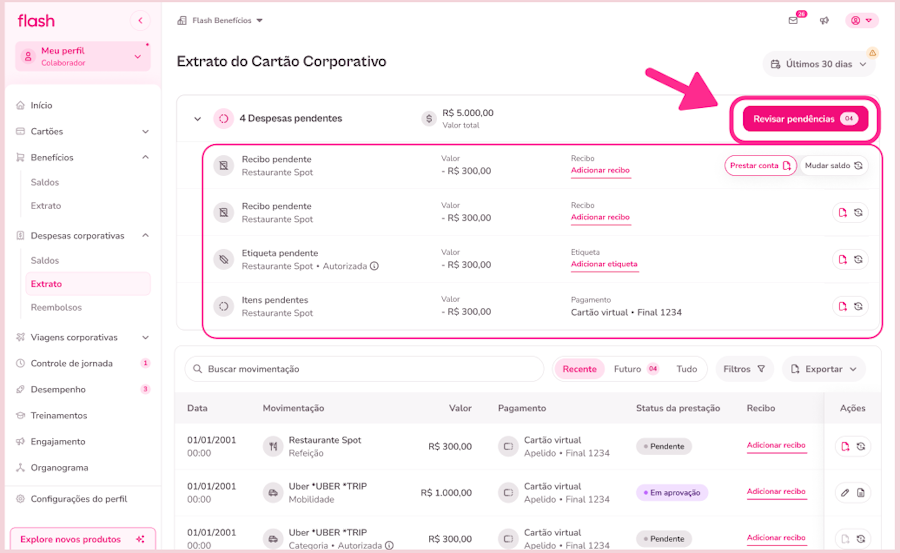Click the Buscar movimentação search field

coord(364,369)
